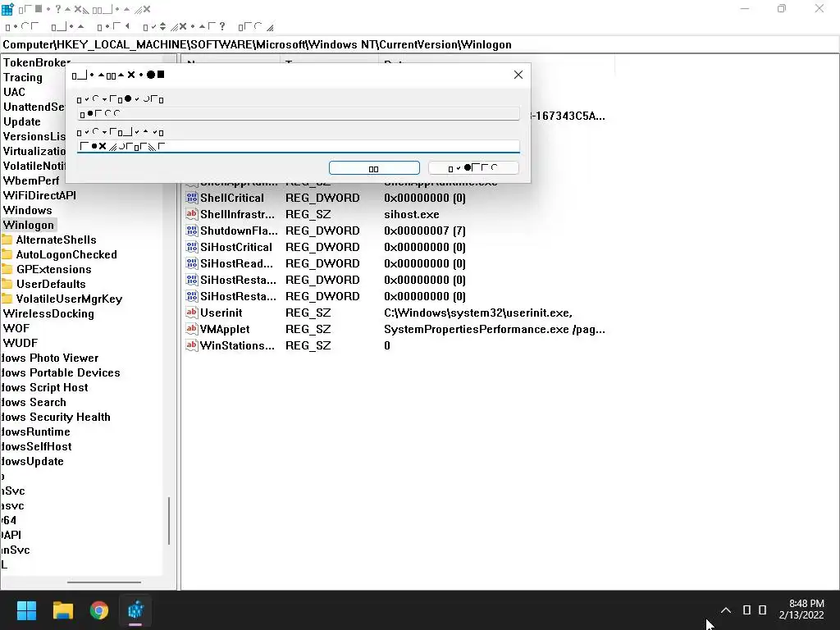Select the TokenBroker key in tree
Screen dimensions: 840x630
point(36,62)
